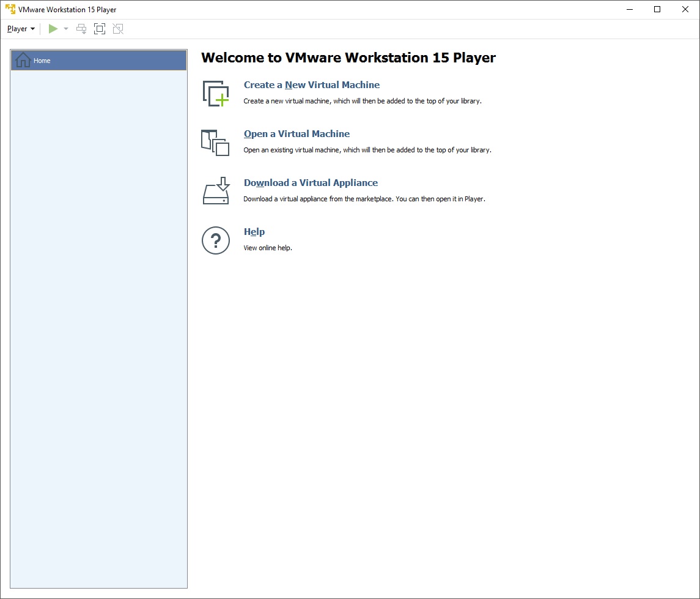
Task: Expand the power options arrow next to play
Action: [x=66, y=29]
